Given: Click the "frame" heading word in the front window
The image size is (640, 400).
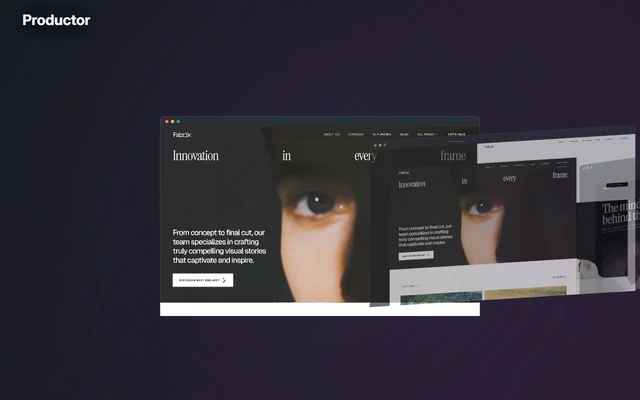Looking at the screenshot, I should pyautogui.click(x=453, y=156).
